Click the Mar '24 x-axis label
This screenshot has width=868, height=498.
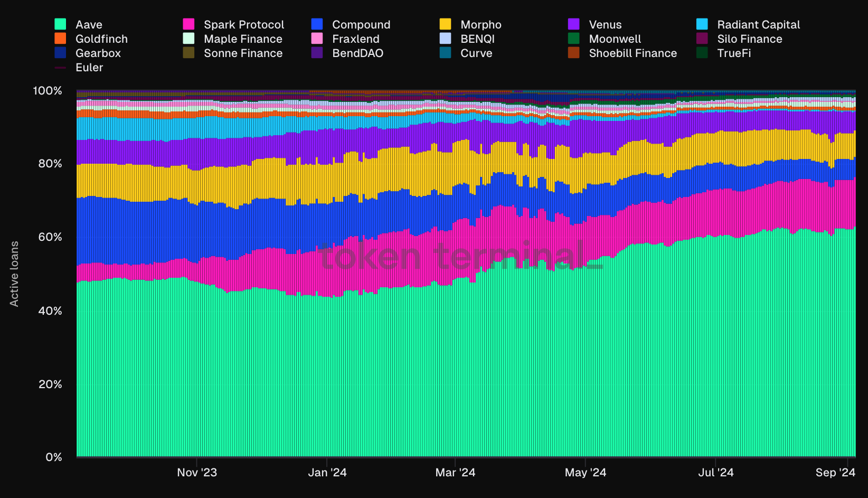coord(455,473)
